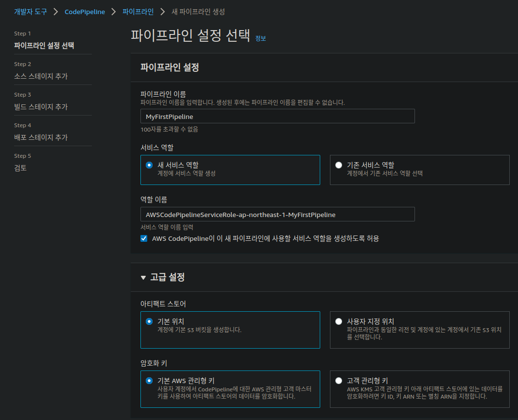Select the 기본 위치 artifact store radio
The image size is (518, 420).
(149, 321)
